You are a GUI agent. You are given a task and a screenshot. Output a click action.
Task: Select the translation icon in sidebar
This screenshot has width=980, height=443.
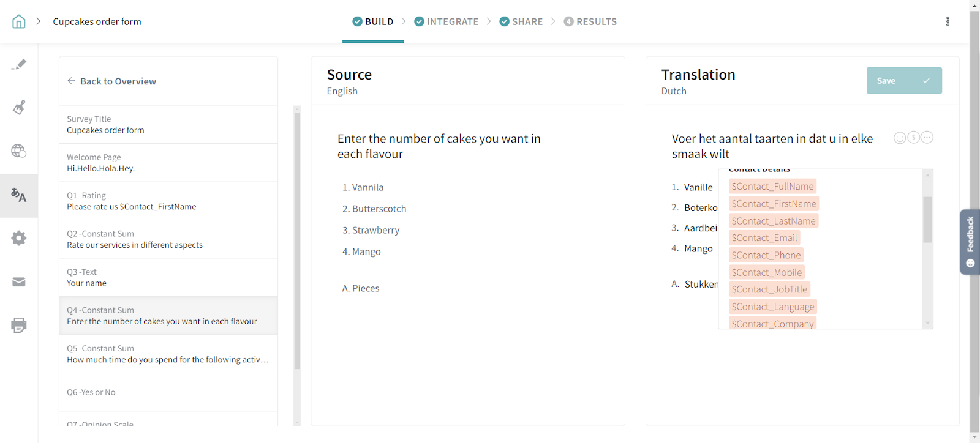[19, 196]
